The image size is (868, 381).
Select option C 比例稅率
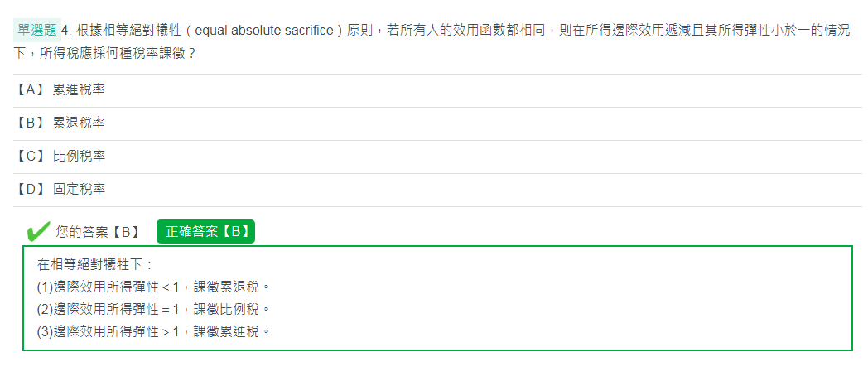(x=437, y=157)
